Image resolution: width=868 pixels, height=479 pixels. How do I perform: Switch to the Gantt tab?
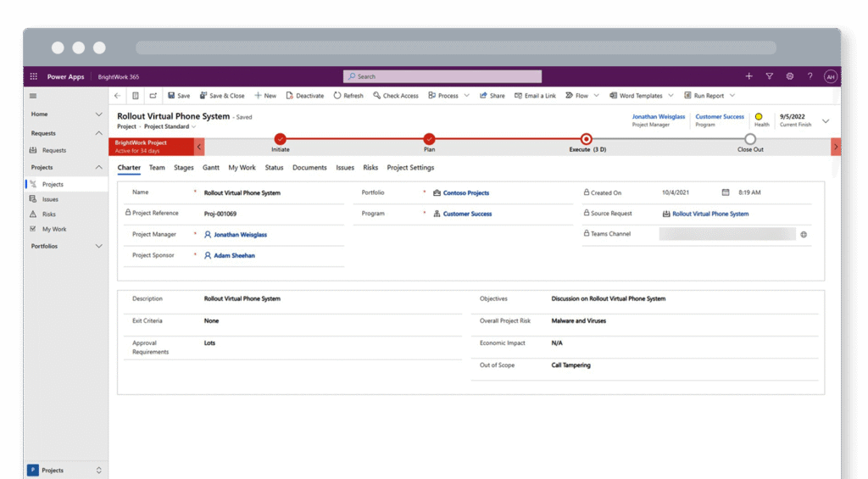click(211, 168)
